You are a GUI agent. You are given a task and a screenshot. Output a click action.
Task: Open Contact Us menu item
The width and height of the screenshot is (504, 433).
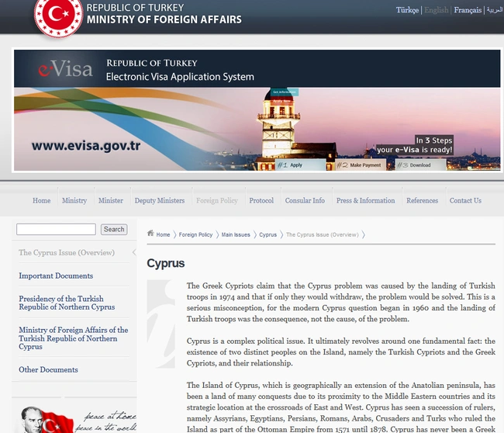[465, 200]
